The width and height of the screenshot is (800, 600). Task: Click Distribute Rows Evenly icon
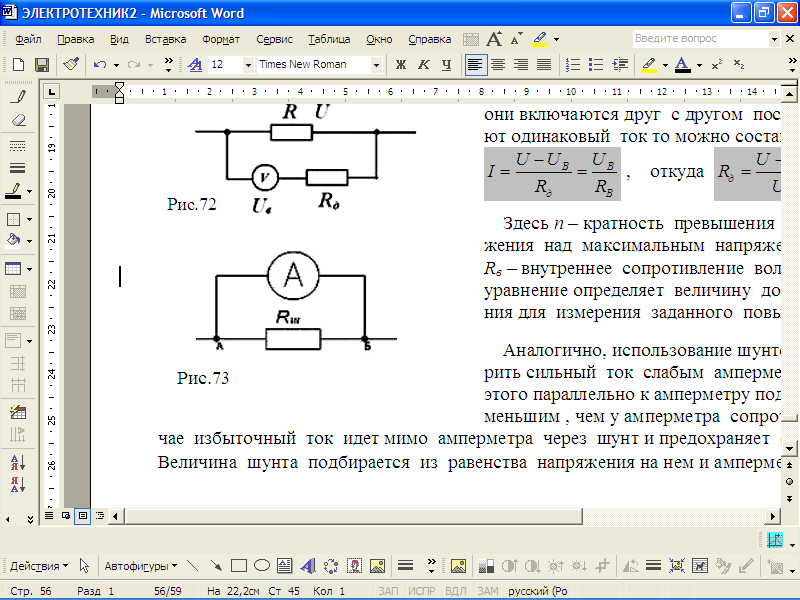(x=18, y=363)
